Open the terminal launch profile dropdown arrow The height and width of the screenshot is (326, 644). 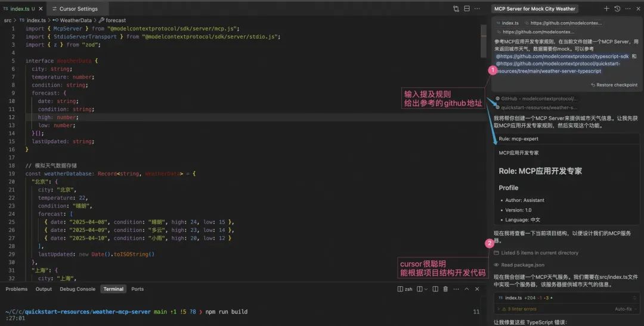click(427, 289)
